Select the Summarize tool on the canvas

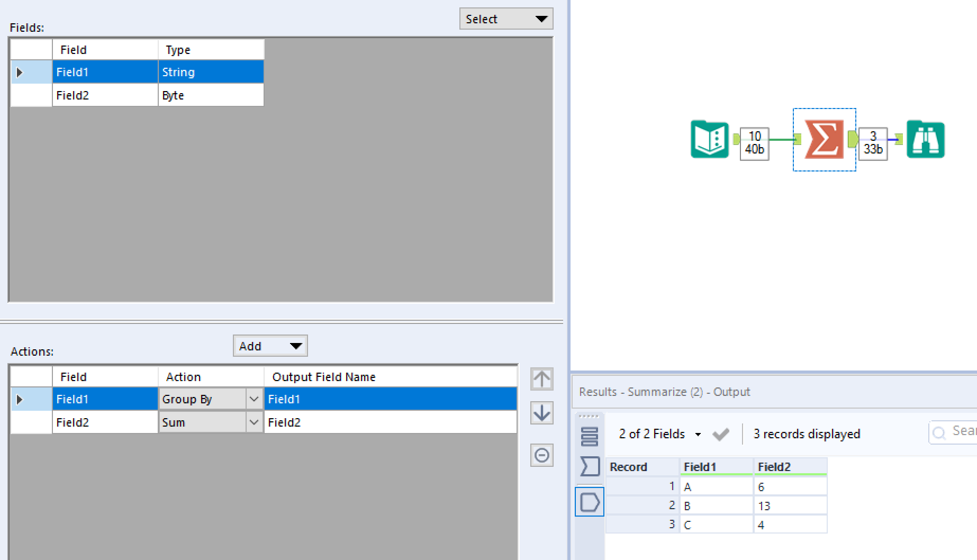pyautogui.click(x=824, y=140)
